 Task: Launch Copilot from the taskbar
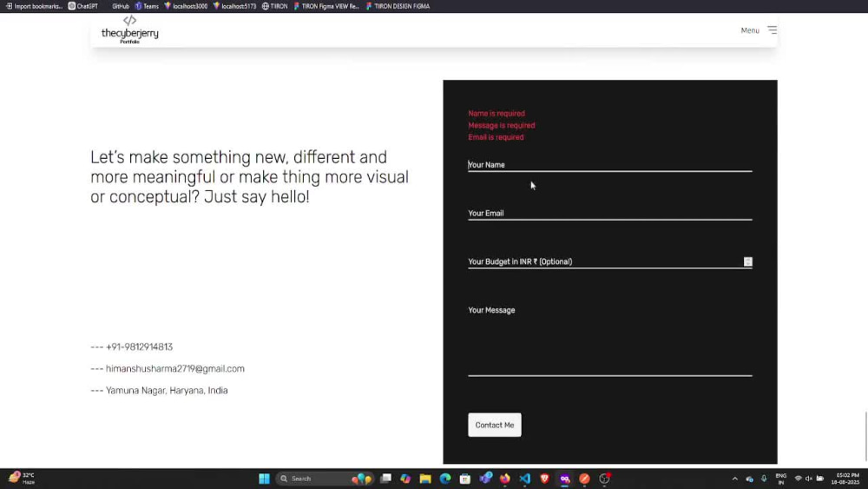[405, 479]
